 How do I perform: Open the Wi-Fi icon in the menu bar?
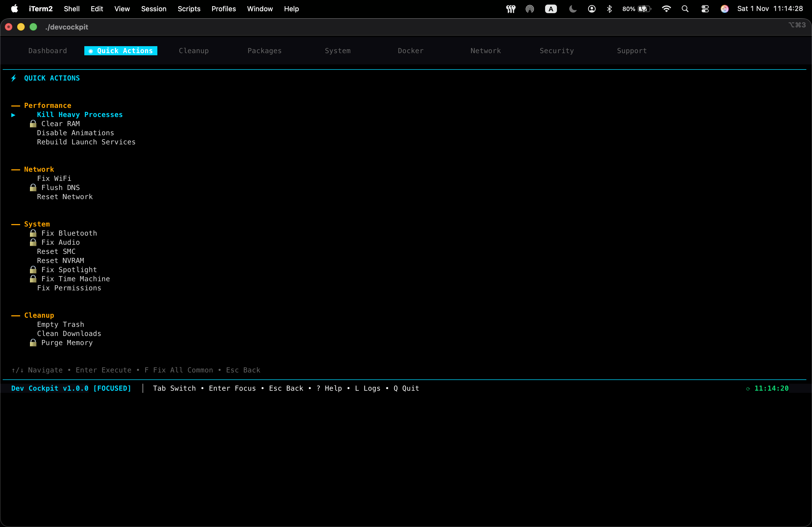pos(666,9)
